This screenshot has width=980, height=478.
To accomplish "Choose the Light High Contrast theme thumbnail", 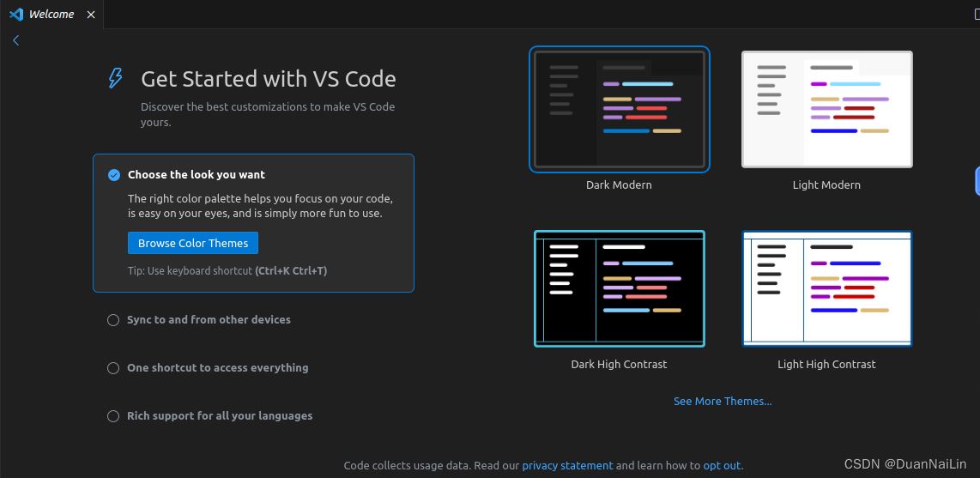I will point(827,288).
